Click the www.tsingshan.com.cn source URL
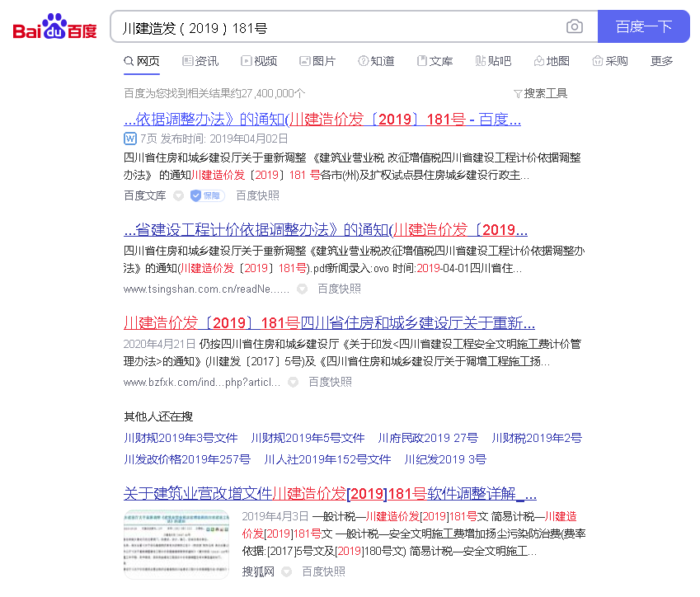 (x=206, y=289)
